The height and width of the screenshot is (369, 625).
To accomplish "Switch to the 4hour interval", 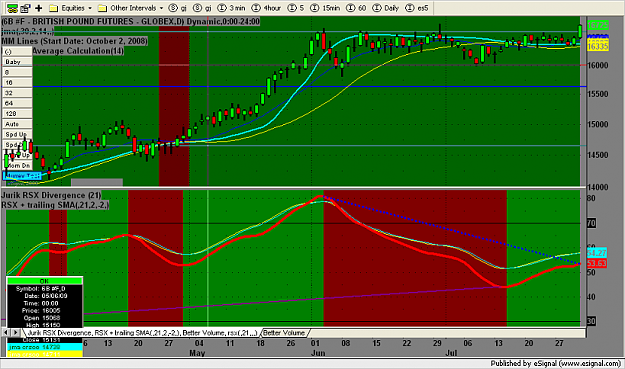I will pyautogui.click(x=267, y=8).
